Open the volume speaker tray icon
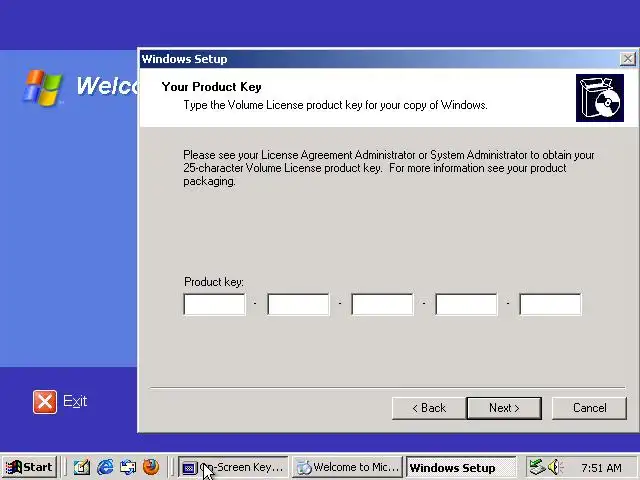Viewport: 640px width, 480px height. tap(555, 467)
